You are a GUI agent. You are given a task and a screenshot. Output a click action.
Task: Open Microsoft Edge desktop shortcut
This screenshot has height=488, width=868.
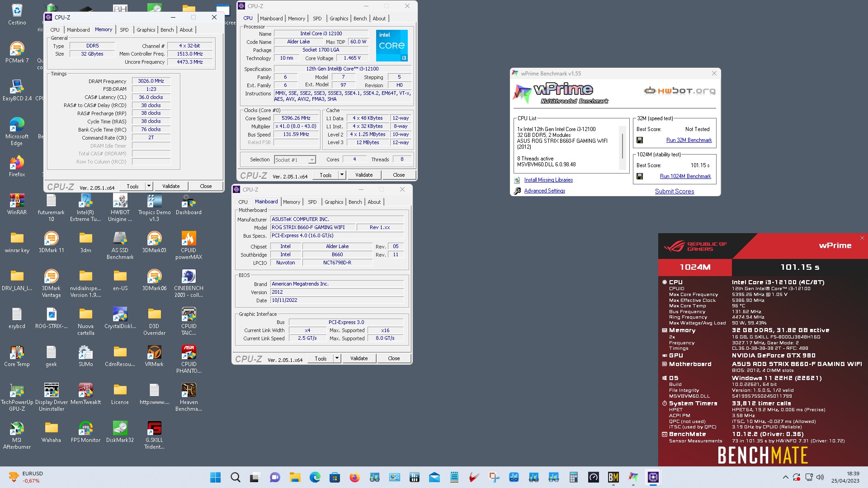point(17,131)
